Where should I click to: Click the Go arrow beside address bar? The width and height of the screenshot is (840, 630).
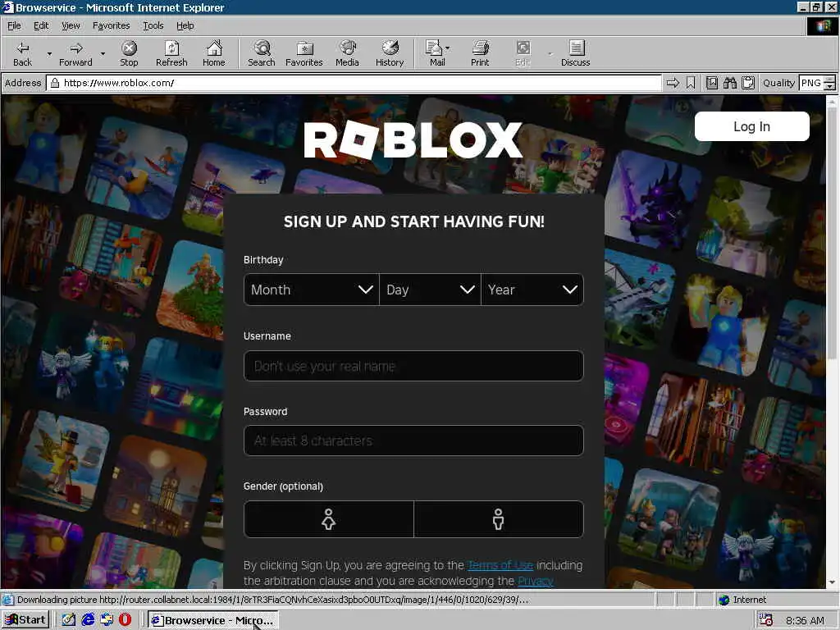tap(673, 83)
